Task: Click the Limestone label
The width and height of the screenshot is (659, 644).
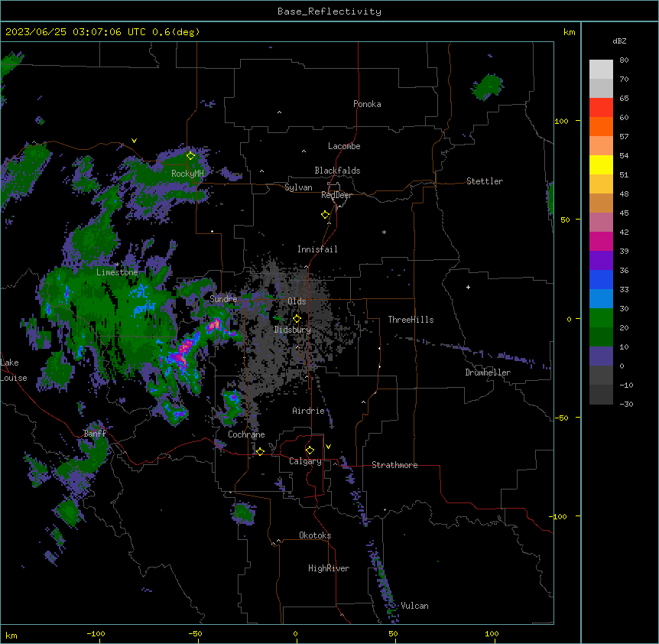Action: (117, 272)
